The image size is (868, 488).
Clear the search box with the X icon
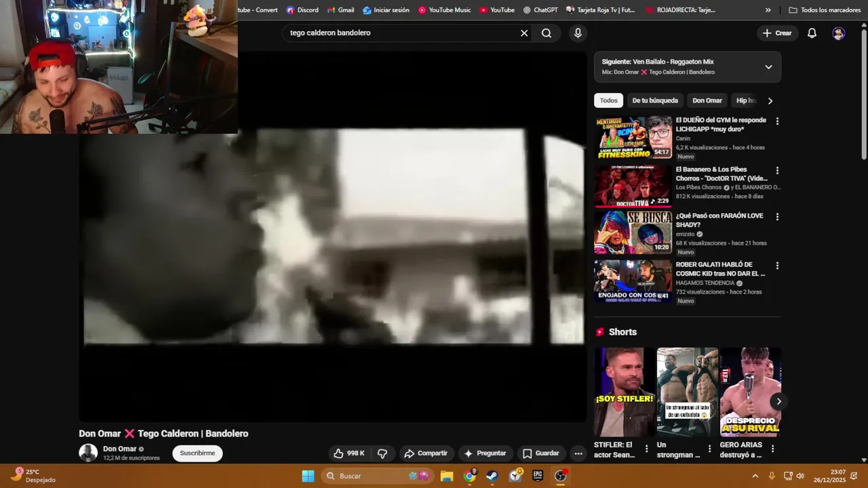tap(524, 33)
